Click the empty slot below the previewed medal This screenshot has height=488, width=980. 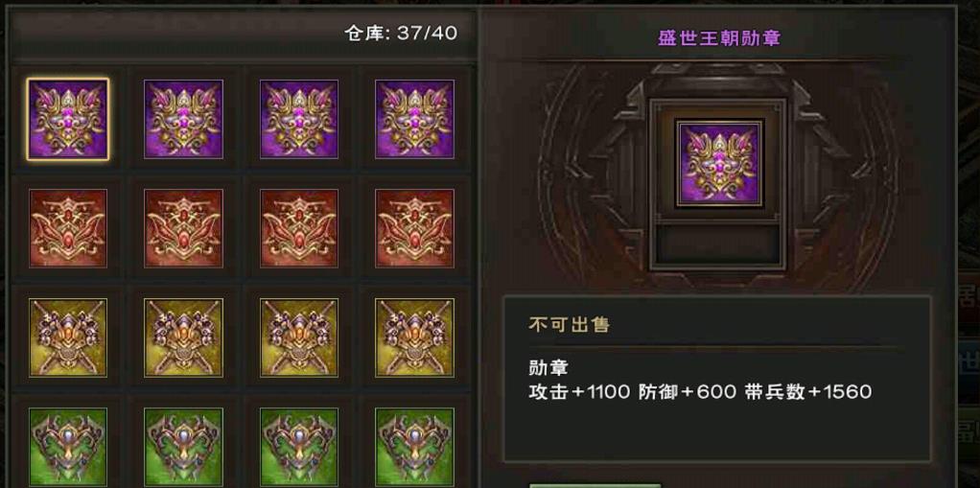point(718,244)
